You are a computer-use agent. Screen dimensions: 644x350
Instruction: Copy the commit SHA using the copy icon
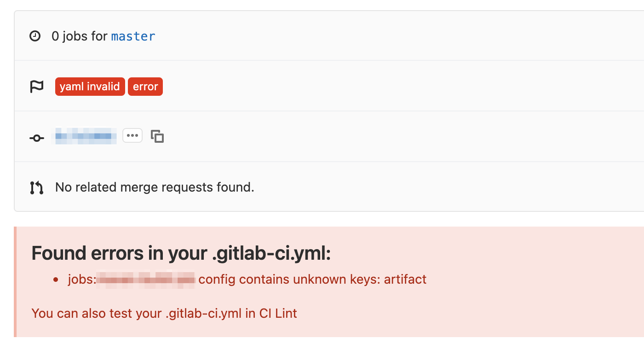[157, 136]
